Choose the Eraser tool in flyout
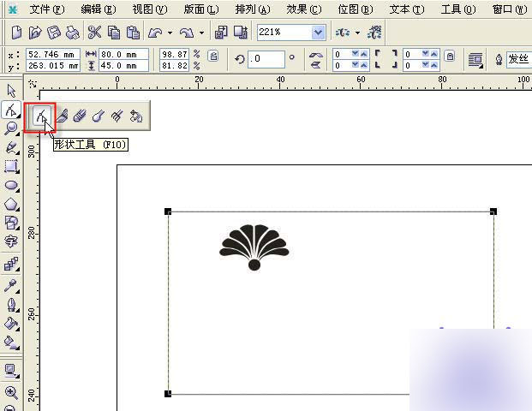532x411 pixels. [80, 116]
